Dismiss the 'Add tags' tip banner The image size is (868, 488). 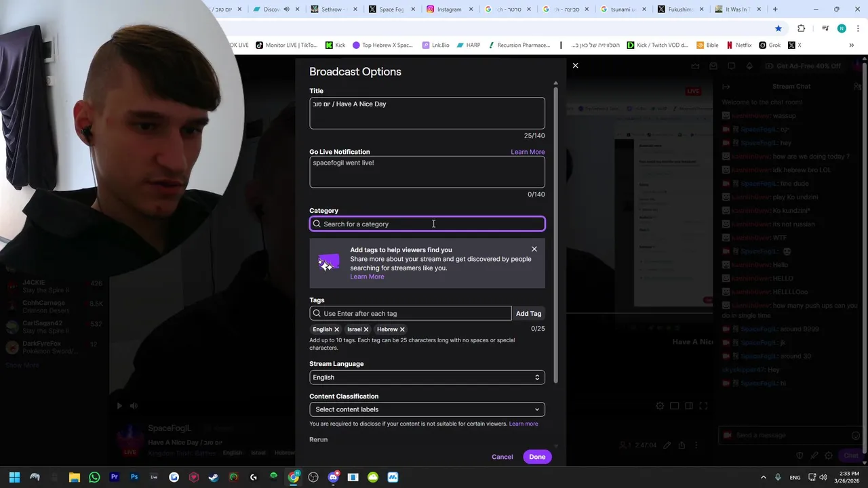pyautogui.click(x=534, y=249)
